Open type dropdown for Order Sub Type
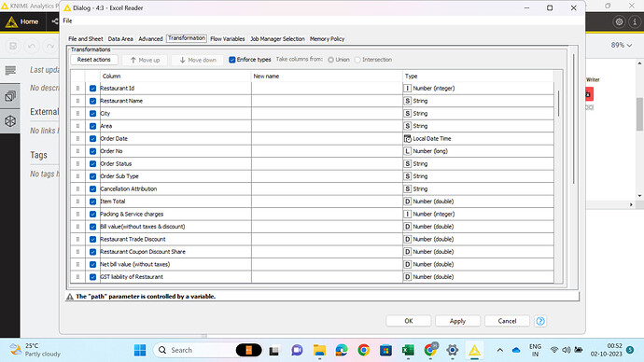This screenshot has width=644, height=362. coord(478,176)
